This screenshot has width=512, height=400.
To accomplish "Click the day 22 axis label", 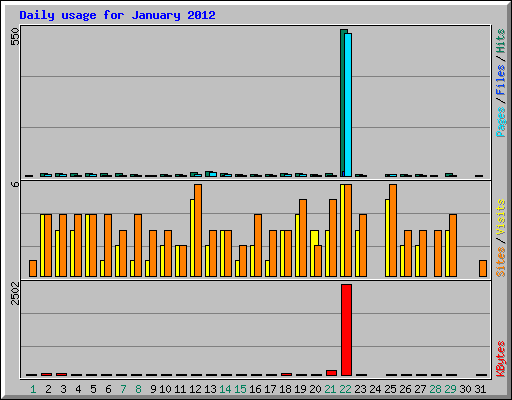I will tap(345, 389).
